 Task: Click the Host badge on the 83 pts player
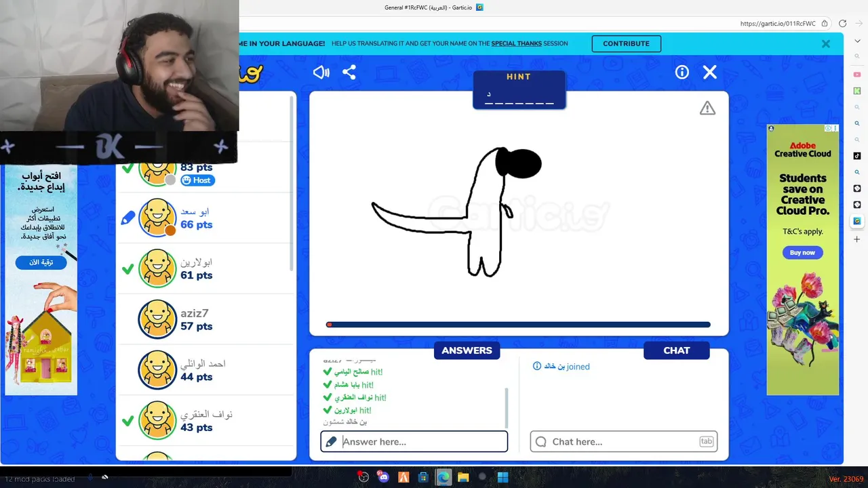click(x=198, y=180)
